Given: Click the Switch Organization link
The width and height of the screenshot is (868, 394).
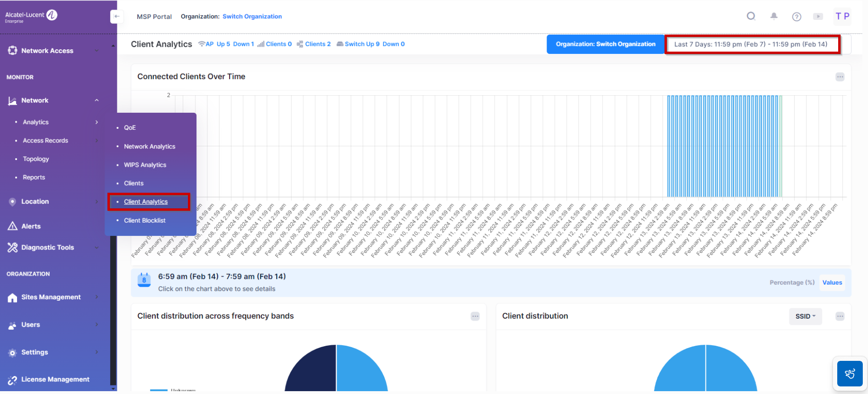Looking at the screenshot, I should coord(252,17).
